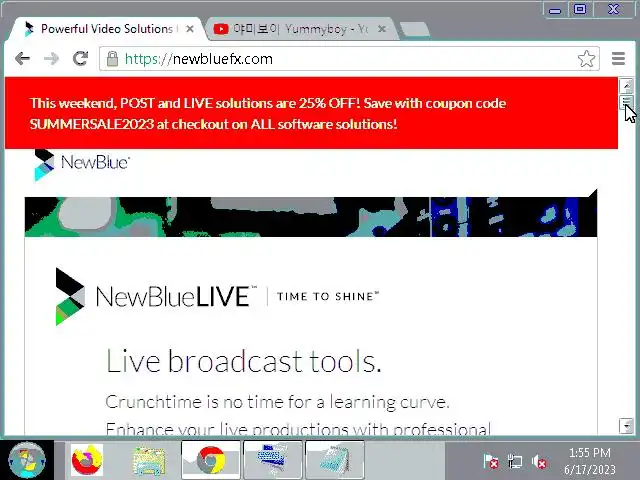The image size is (640, 480).
Task: Click the hero banner image
Action: pos(311,215)
